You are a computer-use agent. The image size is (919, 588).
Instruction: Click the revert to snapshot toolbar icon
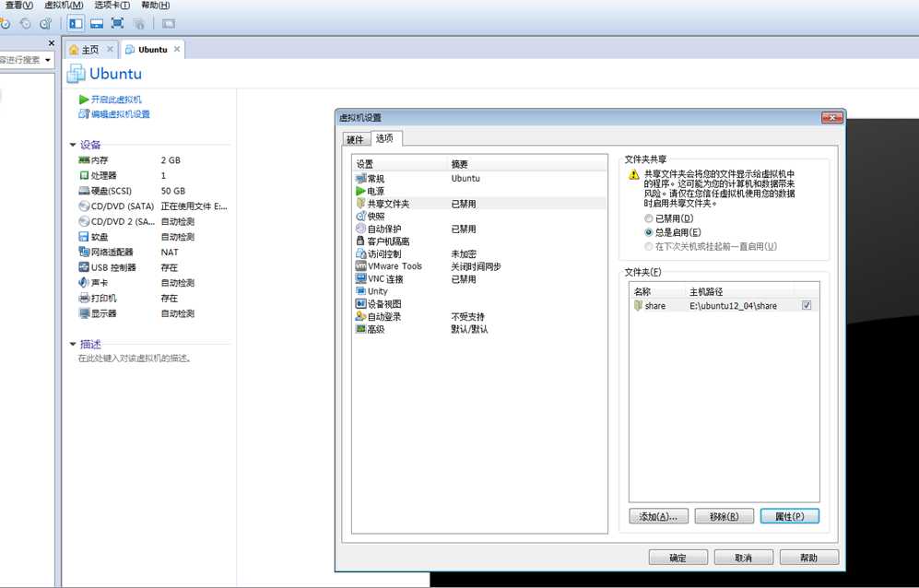(25, 23)
